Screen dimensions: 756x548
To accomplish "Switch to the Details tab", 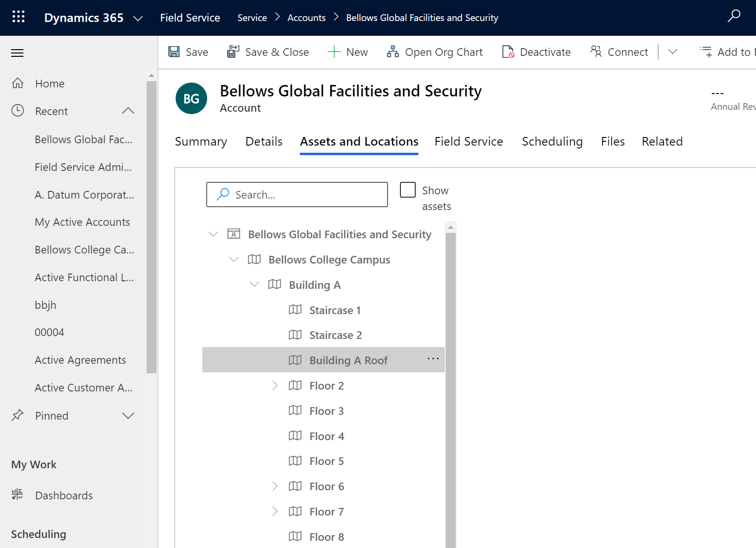I will pos(264,141).
